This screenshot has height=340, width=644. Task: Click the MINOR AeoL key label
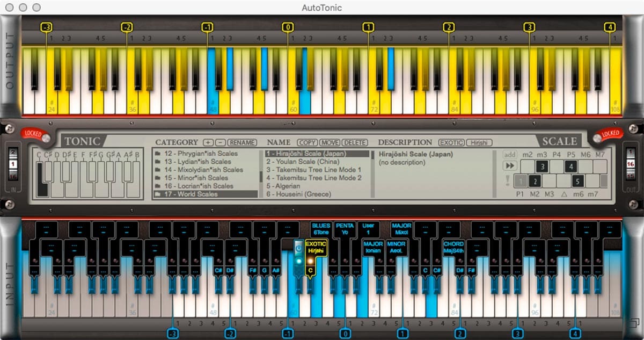(396, 247)
